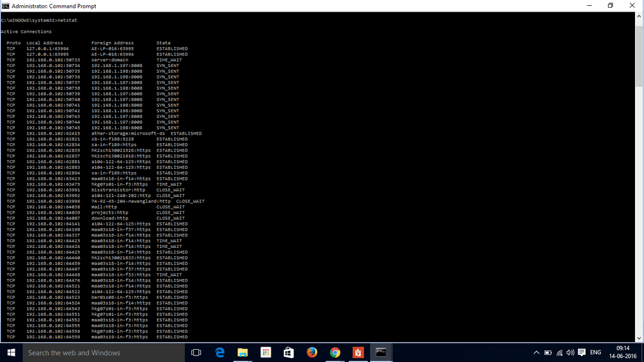Image resolution: width=644 pixels, height=362 pixels.
Task: Open the Command Prompt title bar system menu icon
Action: (5, 6)
